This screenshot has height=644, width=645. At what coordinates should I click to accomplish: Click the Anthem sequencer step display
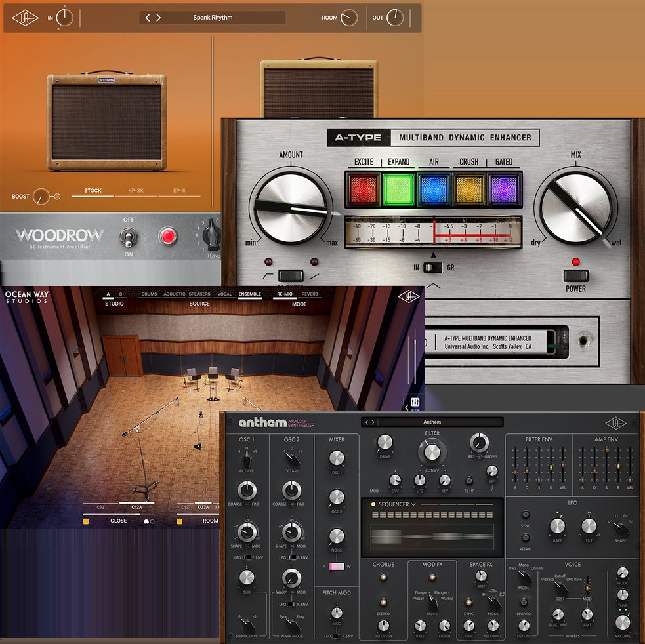[432, 536]
